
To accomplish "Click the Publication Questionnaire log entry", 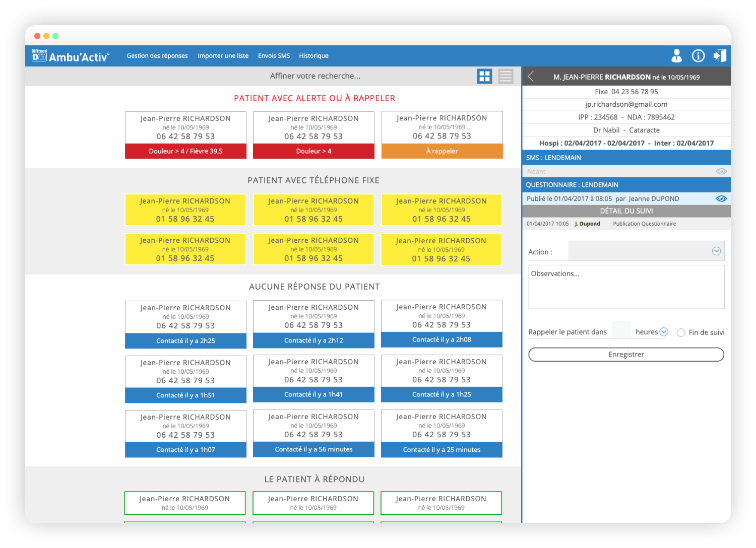I will (x=644, y=224).
